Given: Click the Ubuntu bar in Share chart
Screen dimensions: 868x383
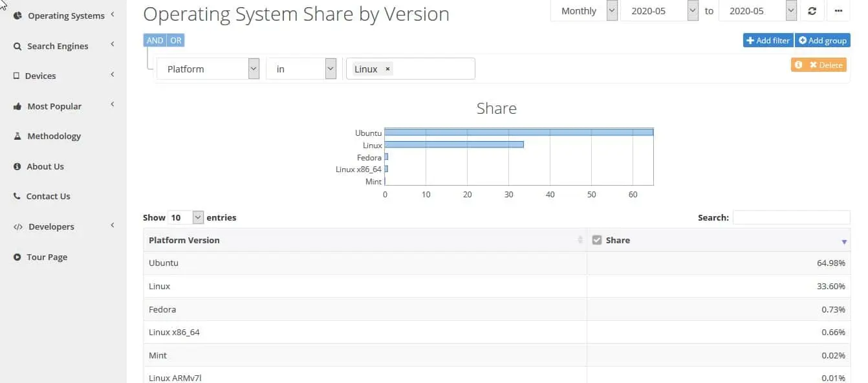Looking at the screenshot, I should click(519, 132).
